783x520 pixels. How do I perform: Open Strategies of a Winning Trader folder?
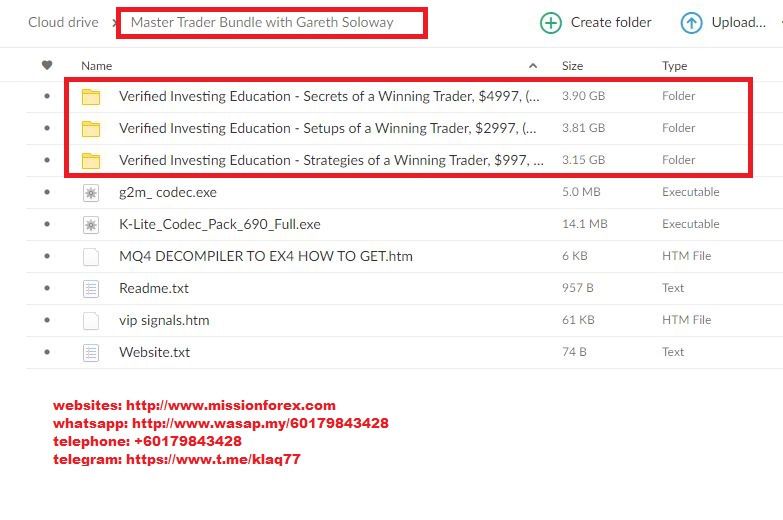[x=330, y=160]
